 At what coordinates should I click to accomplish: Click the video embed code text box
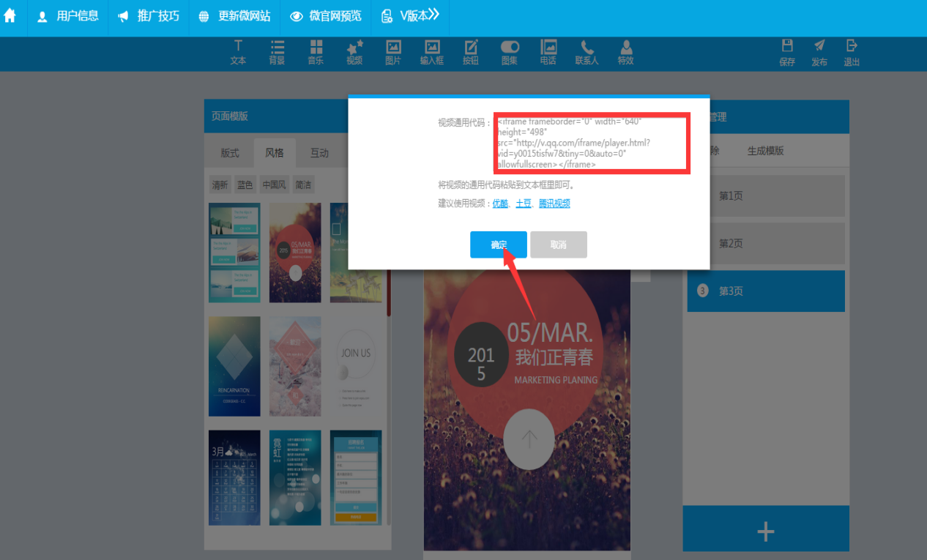(x=592, y=143)
